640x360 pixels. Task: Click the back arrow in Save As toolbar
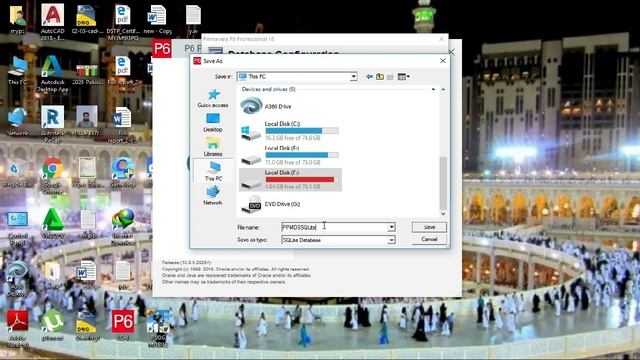point(369,77)
